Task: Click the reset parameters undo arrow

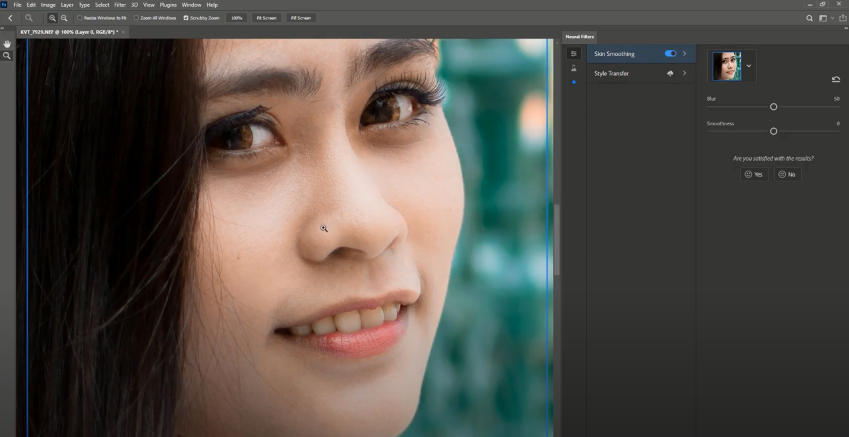Action: tap(835, 80)
